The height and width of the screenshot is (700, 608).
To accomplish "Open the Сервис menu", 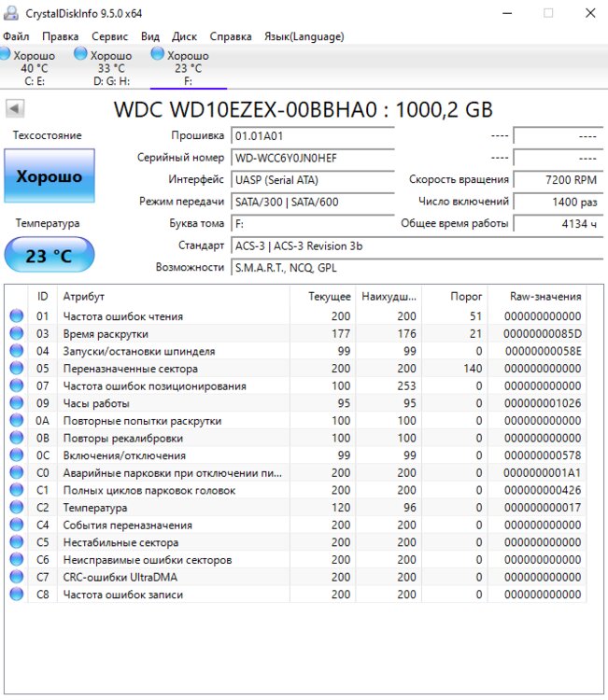I will (x=110, y=36).
